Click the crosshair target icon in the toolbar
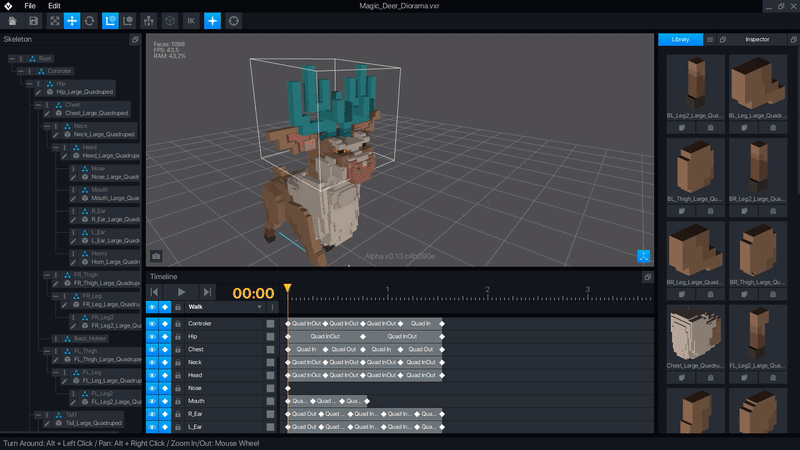800x450 pixels. click(x=234, y=20)
